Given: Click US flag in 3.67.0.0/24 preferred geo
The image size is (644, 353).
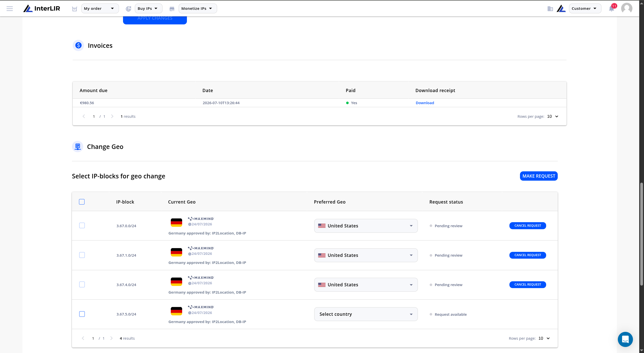Looking at the screenshot, I should (322, 226).
